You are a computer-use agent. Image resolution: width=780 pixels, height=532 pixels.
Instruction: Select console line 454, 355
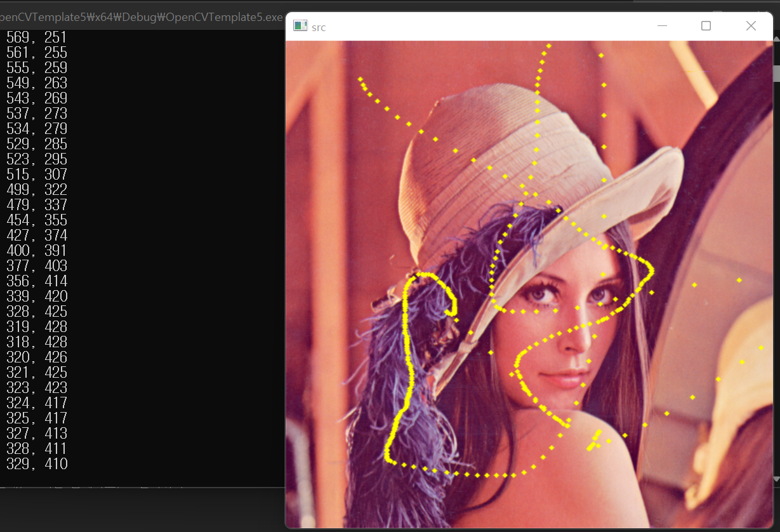pos(36,220)
